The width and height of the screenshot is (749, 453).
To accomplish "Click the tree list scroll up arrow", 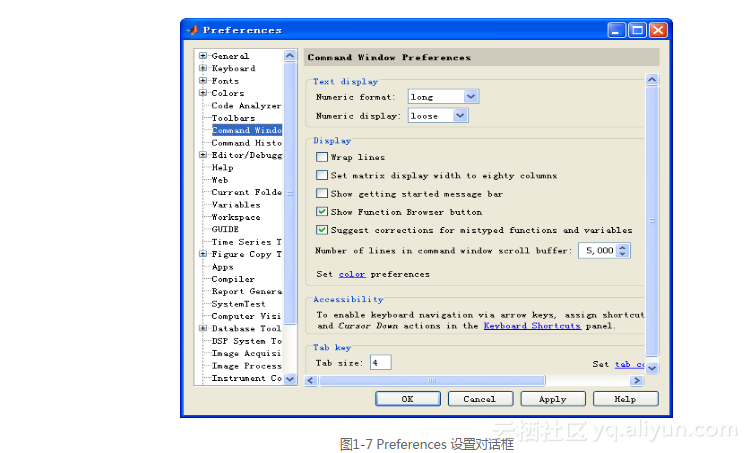I will coord(290,55).
